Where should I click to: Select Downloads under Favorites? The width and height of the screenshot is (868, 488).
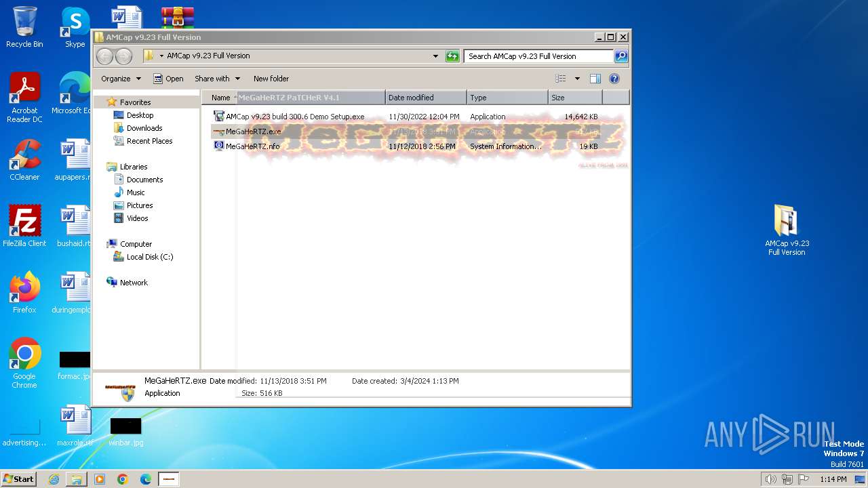[x=144, y=128]
